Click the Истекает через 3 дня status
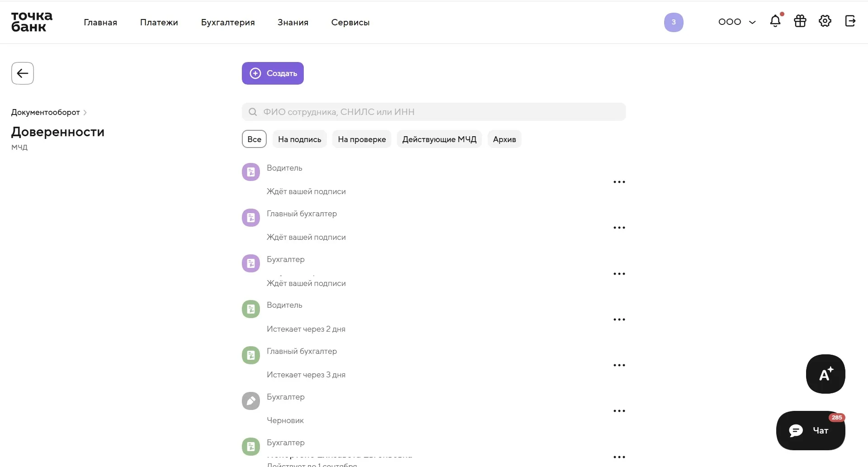 pyautogui.click(x=306, y=375)
